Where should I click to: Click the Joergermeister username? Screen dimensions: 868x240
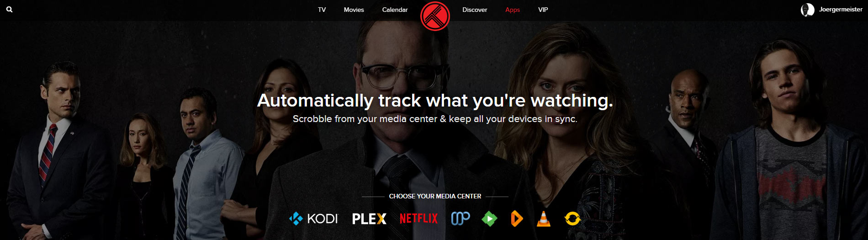click(841, 10)
